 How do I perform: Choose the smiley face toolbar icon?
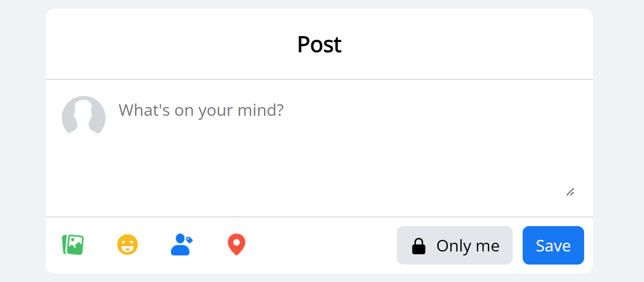coord(127,244)
